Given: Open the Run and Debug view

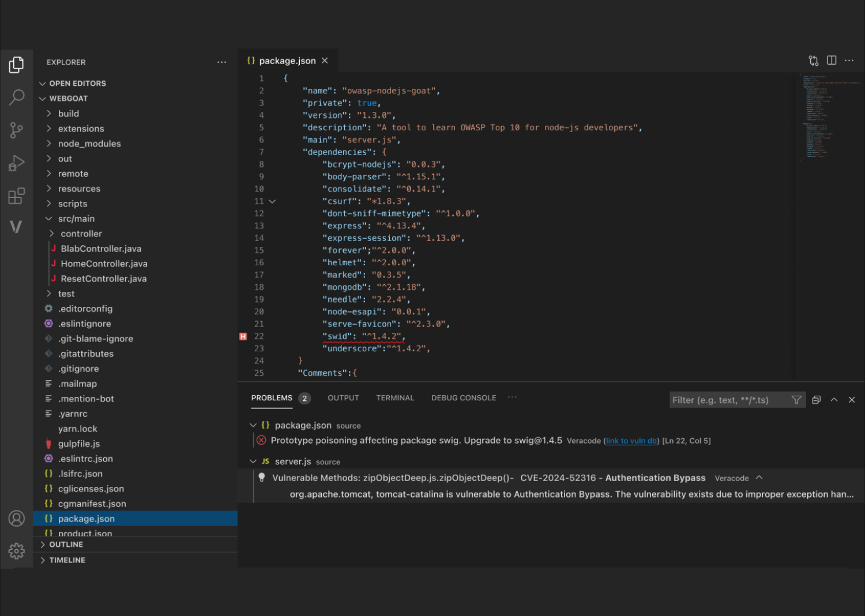Looking at the screenshot, I should pos(16,163).
